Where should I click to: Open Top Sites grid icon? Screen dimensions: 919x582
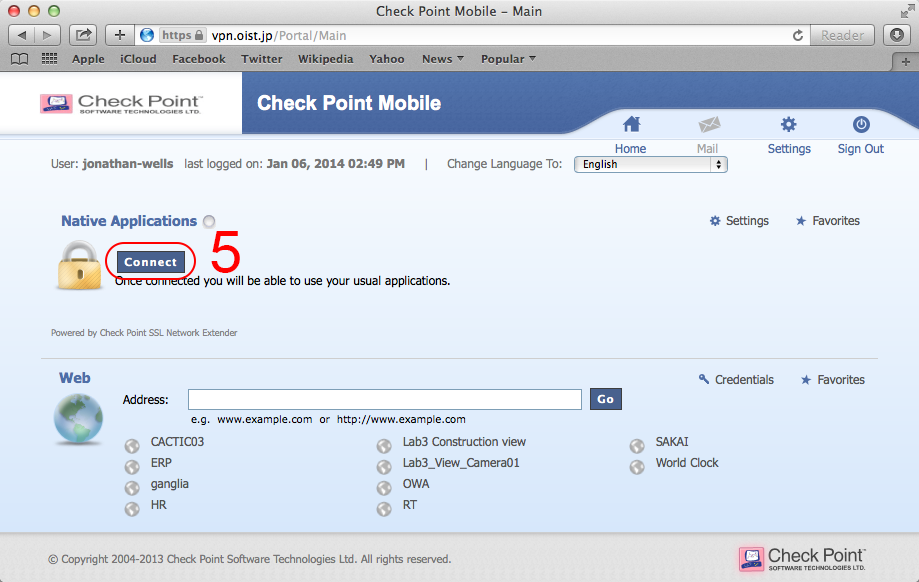49,59
